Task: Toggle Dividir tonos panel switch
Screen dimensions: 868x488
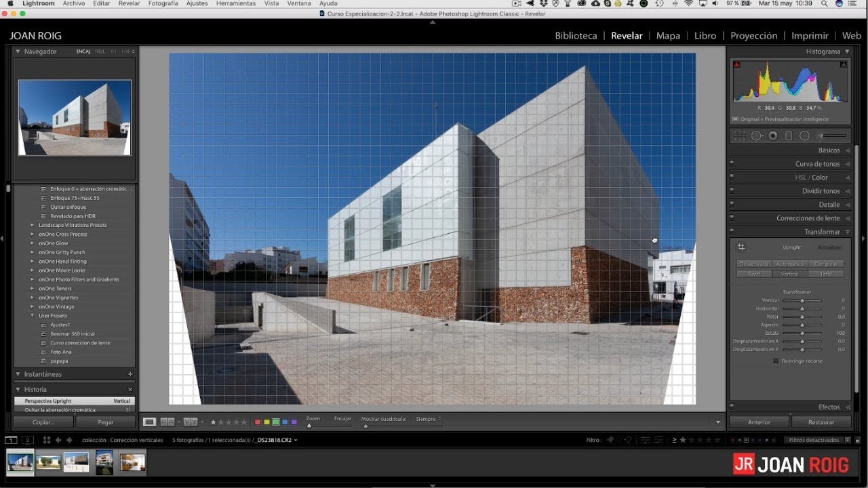Action: (x=732, y=191)
